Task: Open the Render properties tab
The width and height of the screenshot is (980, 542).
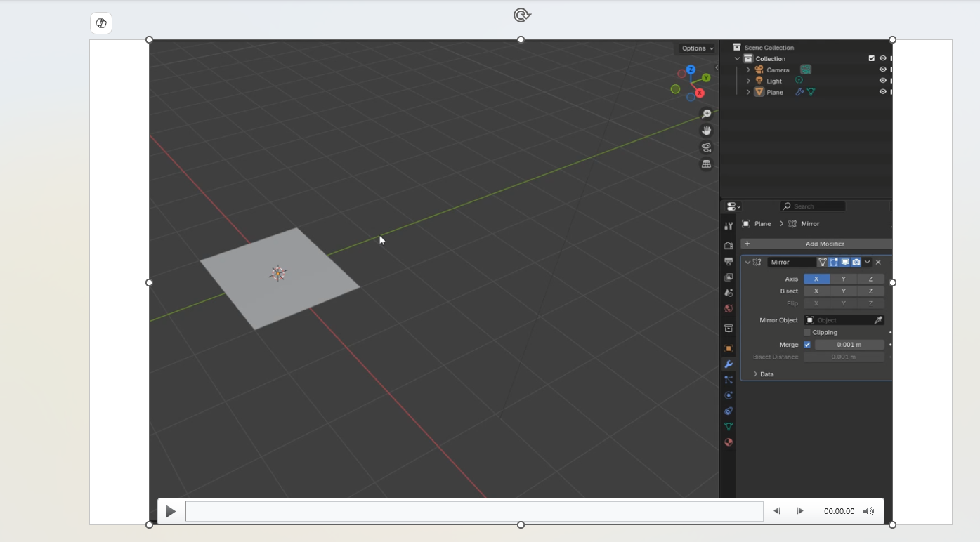Action: 729,246
